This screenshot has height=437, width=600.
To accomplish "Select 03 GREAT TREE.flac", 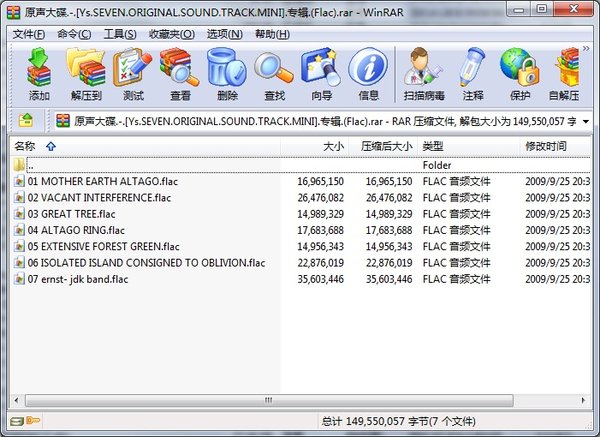I will (x=71, y=214).
